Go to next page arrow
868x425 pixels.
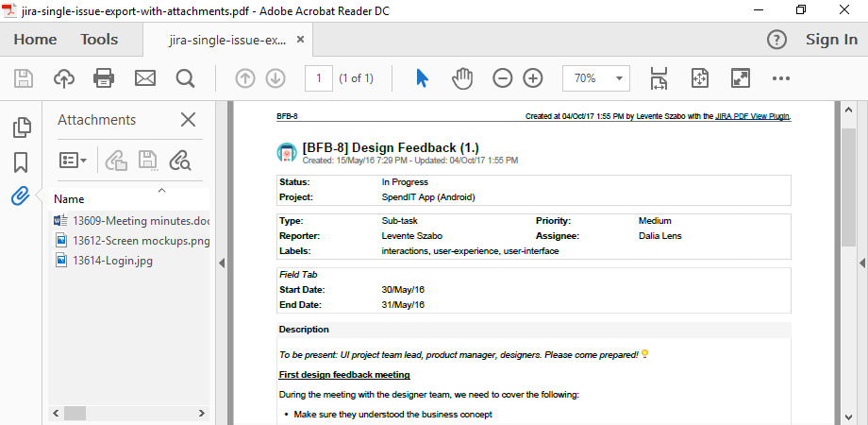pyautogui.click(x=275, y=78)
